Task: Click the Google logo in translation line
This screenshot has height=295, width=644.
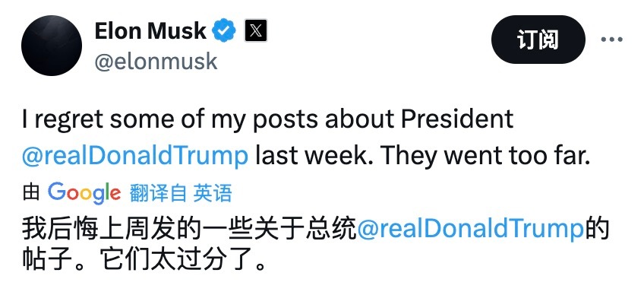Action: (x=84, y=192)
